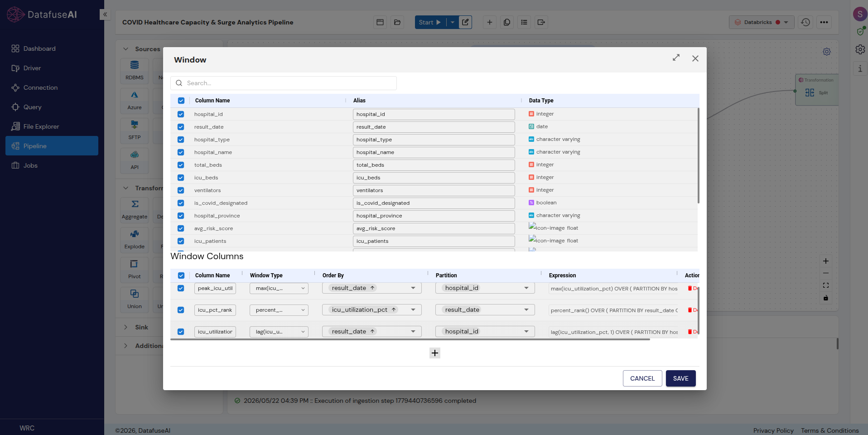This screenshot has width=868, height=435.
Task: Choose the Pivot transformation icon
Action: coord(135,269)
